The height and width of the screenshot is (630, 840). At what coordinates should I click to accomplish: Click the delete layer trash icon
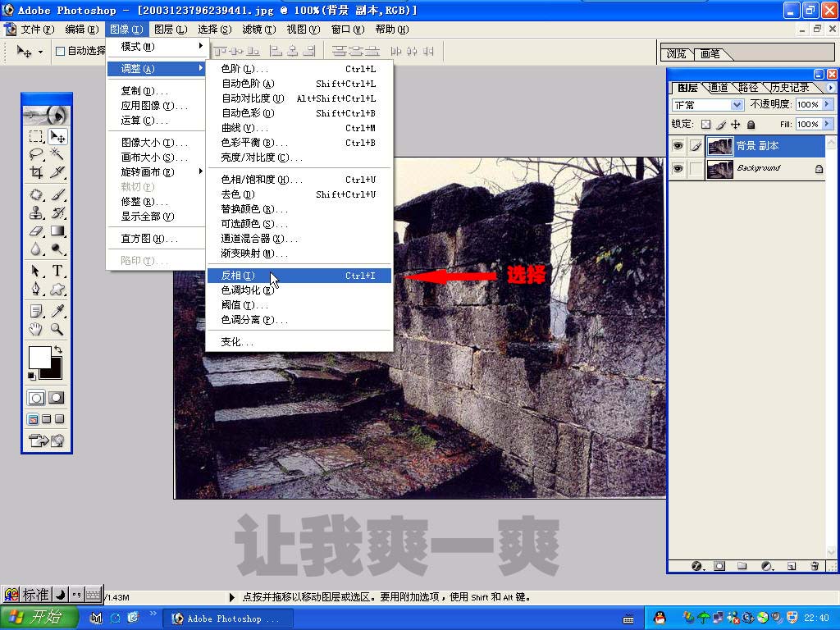click(815, 566)
